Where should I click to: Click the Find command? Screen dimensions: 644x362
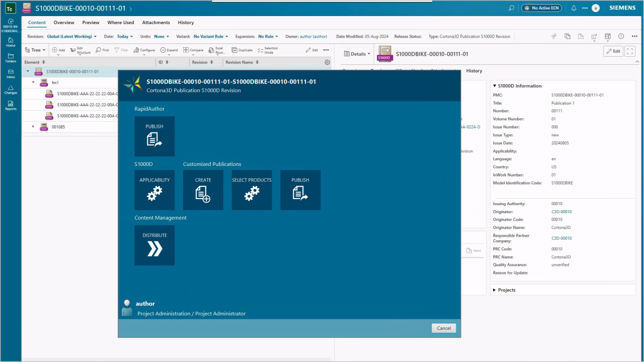[102, 50]
